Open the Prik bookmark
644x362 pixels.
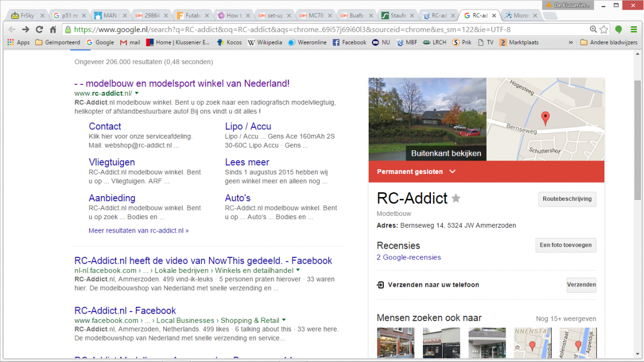[x=462, y=42]
